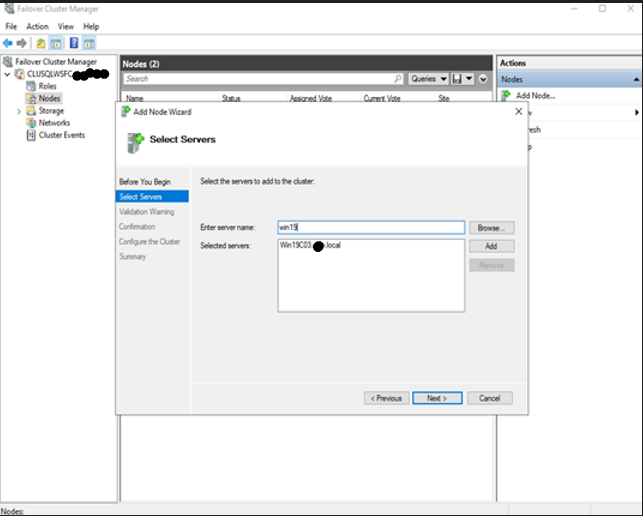Collapse the CLUSQLWSFC cluster node
This screenshot has height=516, width=643.
click(8, 74)
